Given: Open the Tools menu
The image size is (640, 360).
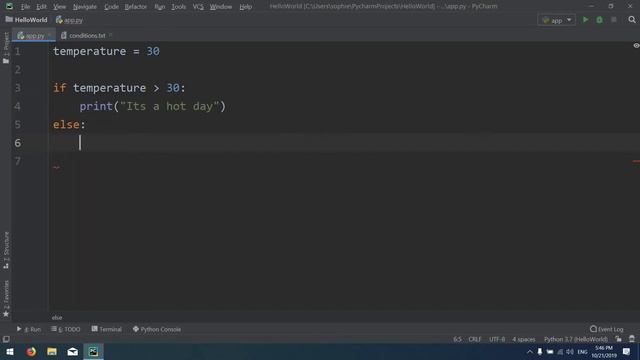Looking at the screenshot, I should tap(178, 7).
